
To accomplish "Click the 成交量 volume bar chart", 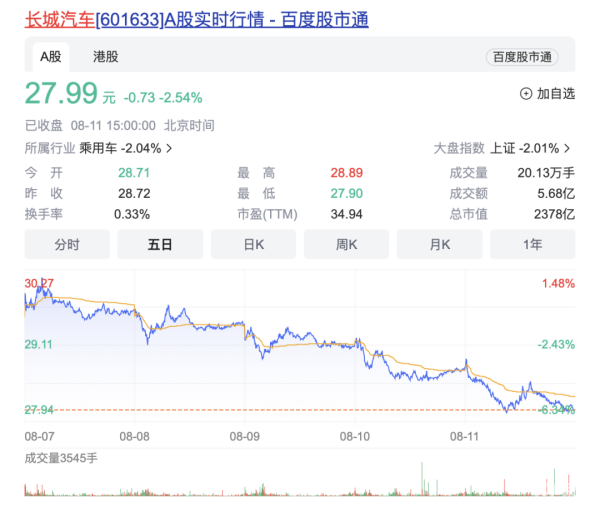I will [x=300, y=482].
